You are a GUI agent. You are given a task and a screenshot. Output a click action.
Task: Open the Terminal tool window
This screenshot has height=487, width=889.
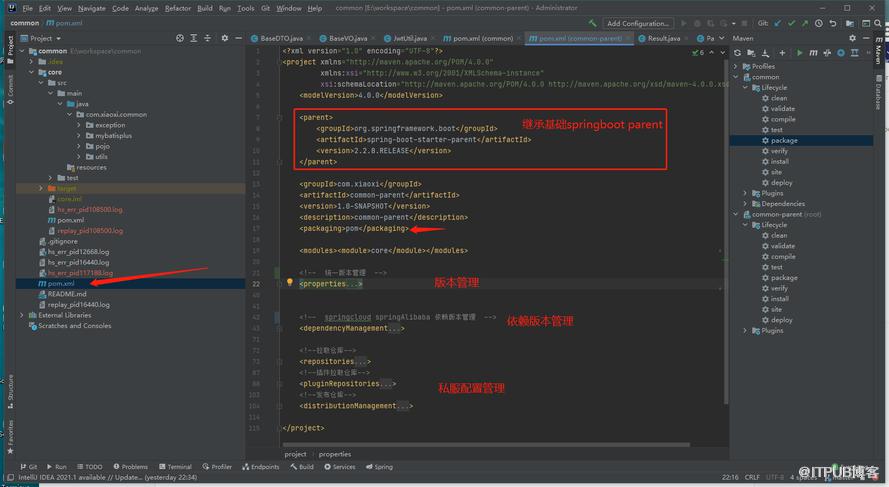[175, 467]
